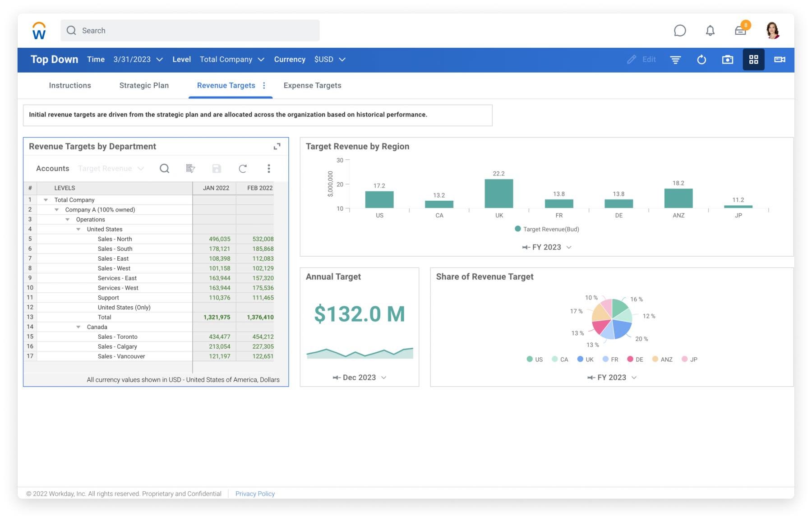Open the filter icon in the blue toolbar

(x=675, y=60)
